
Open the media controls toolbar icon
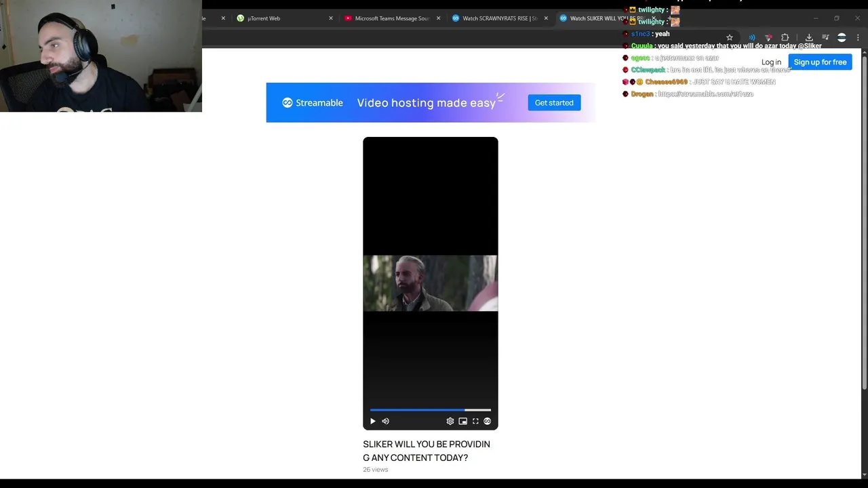[825, 37]
